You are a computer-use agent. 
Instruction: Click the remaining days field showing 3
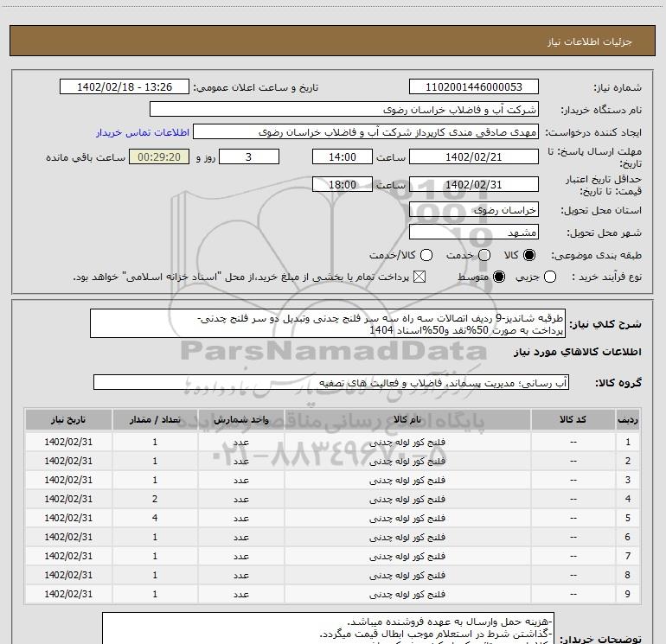click(x=249, y=156)
